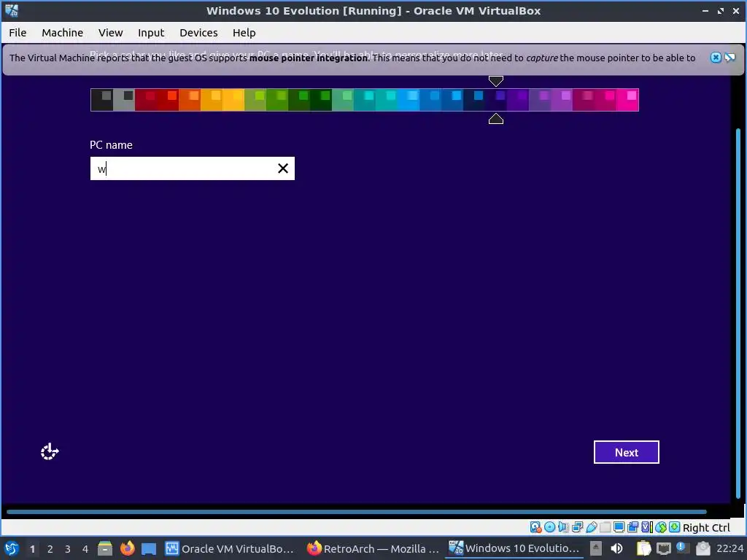Click the display status icon
The width and height of the screenshot is (747, 560).
[x=619, y=527]
